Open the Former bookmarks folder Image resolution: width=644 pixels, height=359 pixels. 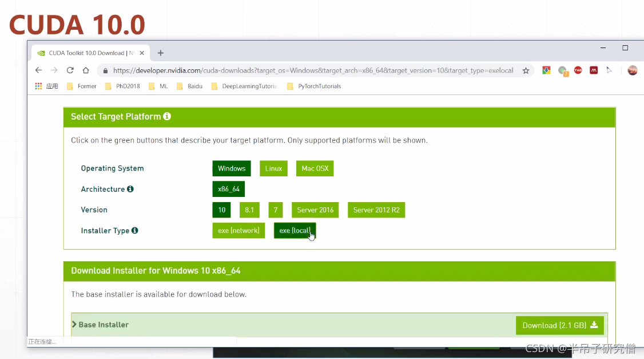[x=81, y=86]
